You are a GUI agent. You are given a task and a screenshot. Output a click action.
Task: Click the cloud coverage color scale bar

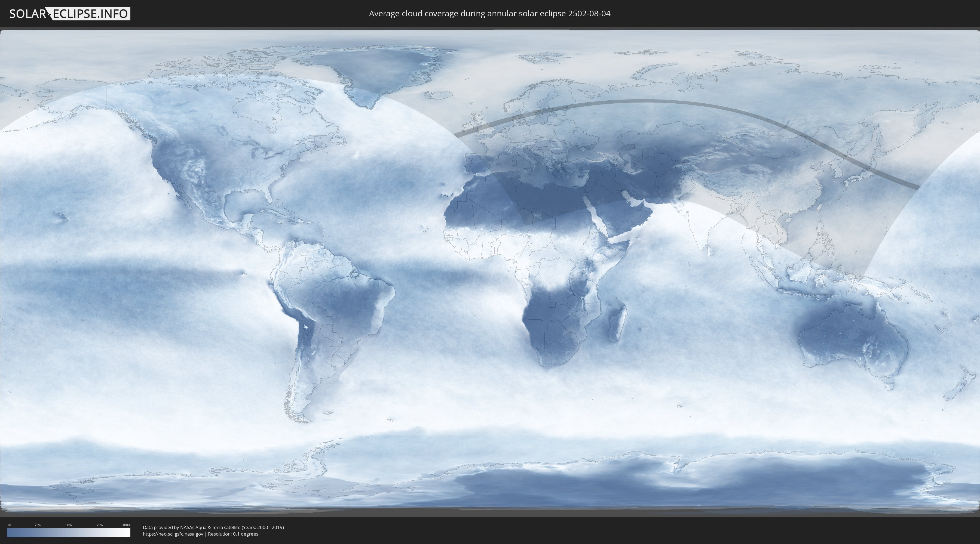(x=69, y=533)
